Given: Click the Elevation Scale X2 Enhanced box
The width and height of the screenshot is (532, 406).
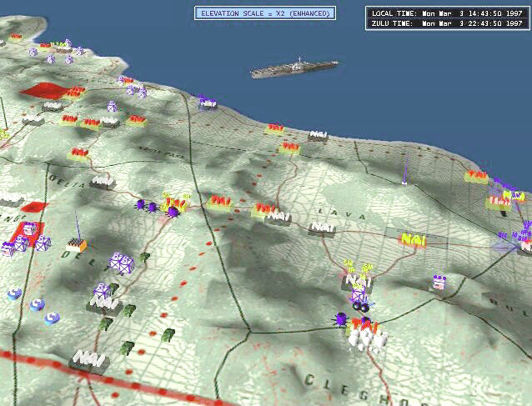Looking at the screenshot, I should pos(265,13).
